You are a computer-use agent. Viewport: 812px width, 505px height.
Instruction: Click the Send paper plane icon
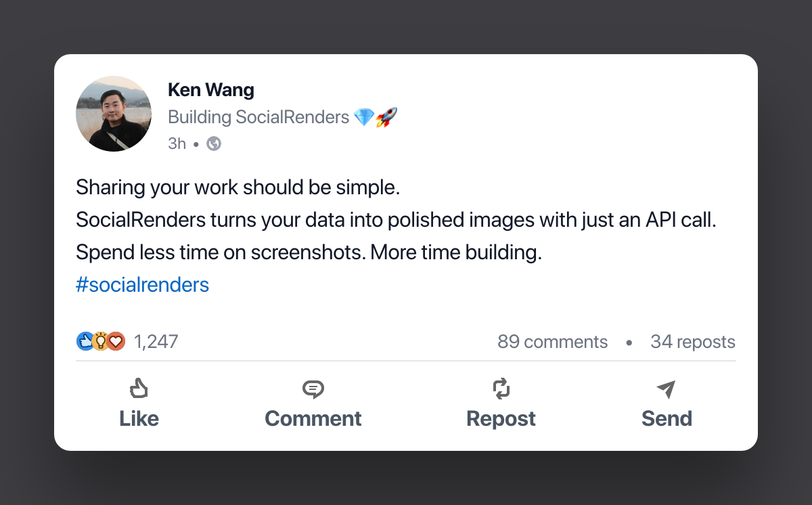coord(667,388)
